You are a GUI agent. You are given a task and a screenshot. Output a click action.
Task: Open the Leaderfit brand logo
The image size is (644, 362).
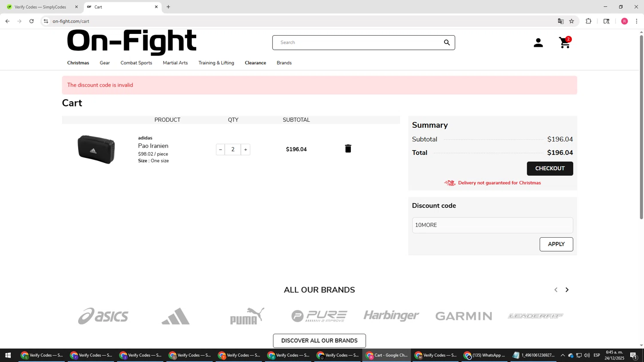(535, 316)
